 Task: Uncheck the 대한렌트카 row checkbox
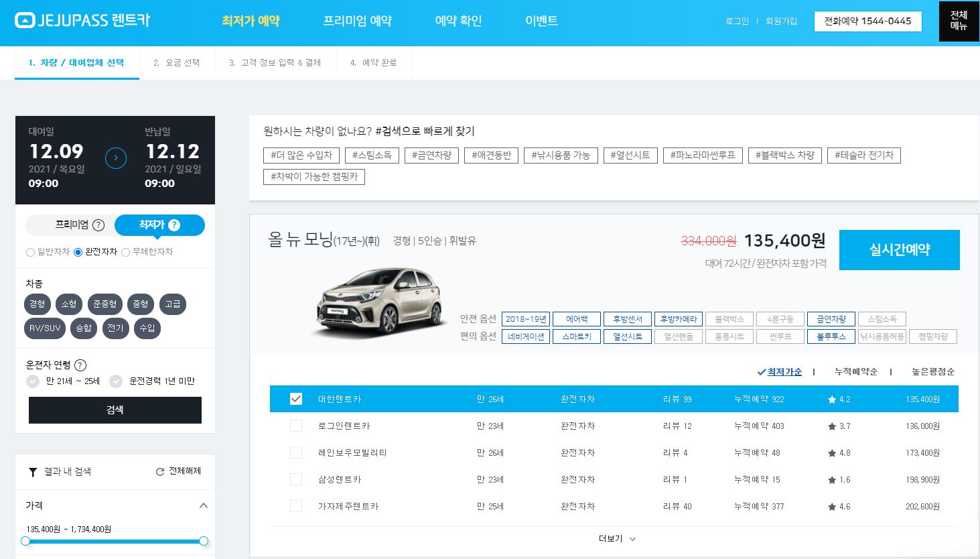296,399
